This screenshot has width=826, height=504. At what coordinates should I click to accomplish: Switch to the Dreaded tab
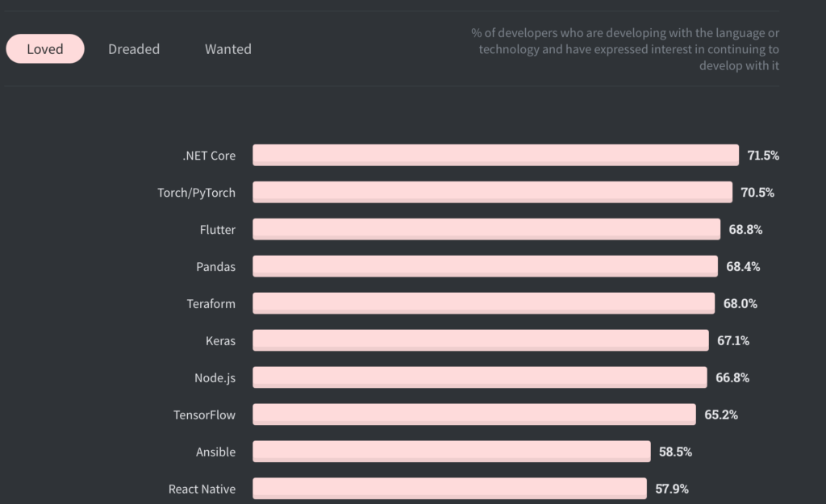click(134, 49)
